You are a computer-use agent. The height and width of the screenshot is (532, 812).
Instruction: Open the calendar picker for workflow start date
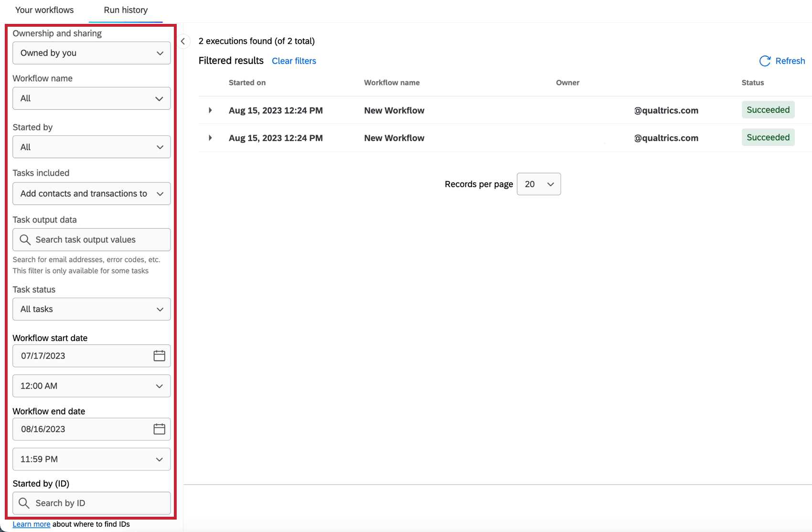[160, 356]
